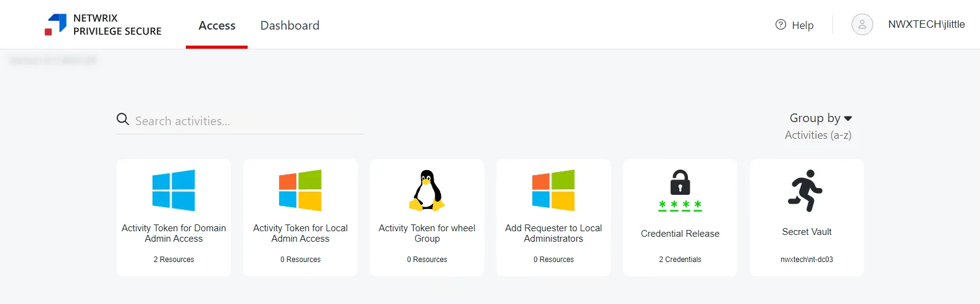Click the Windows logo for Local Admin Access
Viewport: 980px width, 304px height.
click(300, 191)
